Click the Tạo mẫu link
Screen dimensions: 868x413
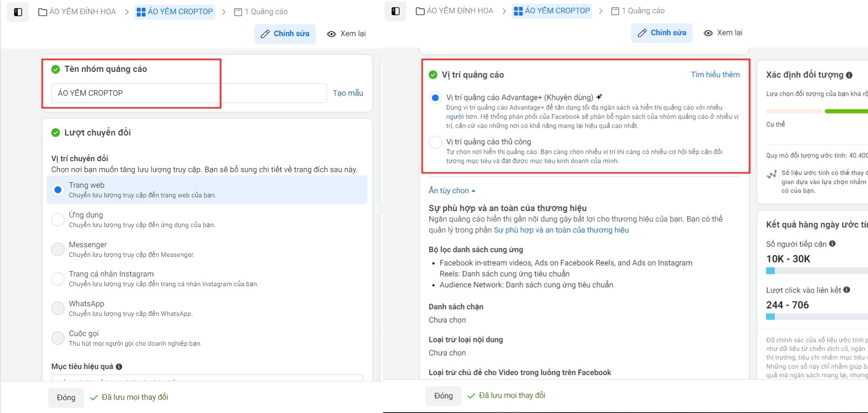(348, 93)
